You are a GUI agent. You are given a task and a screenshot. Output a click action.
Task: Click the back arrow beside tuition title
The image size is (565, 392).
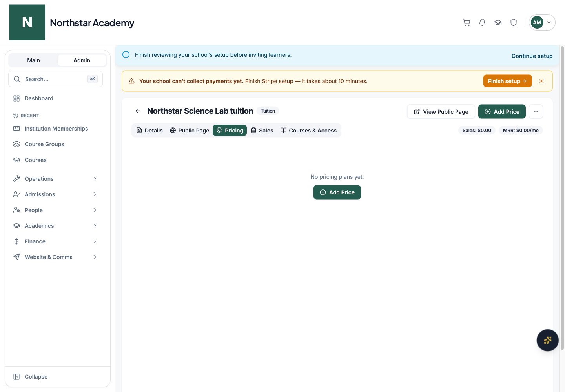(x=138, y=111)
